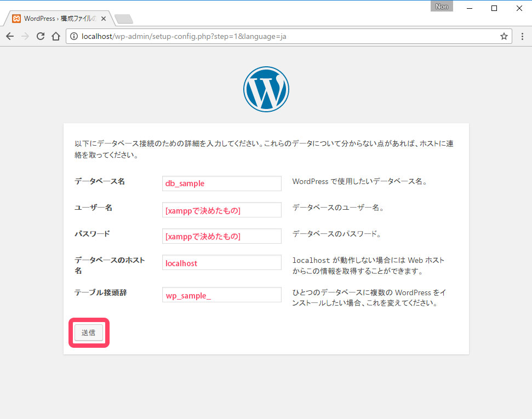Click 'WordPress で使用したいデータベース名。' text

(360, 181)
